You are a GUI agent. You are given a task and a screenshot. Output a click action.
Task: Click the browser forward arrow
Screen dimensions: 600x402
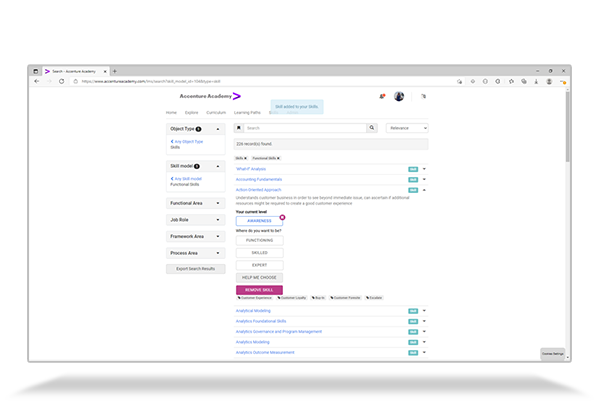point(49,81)
